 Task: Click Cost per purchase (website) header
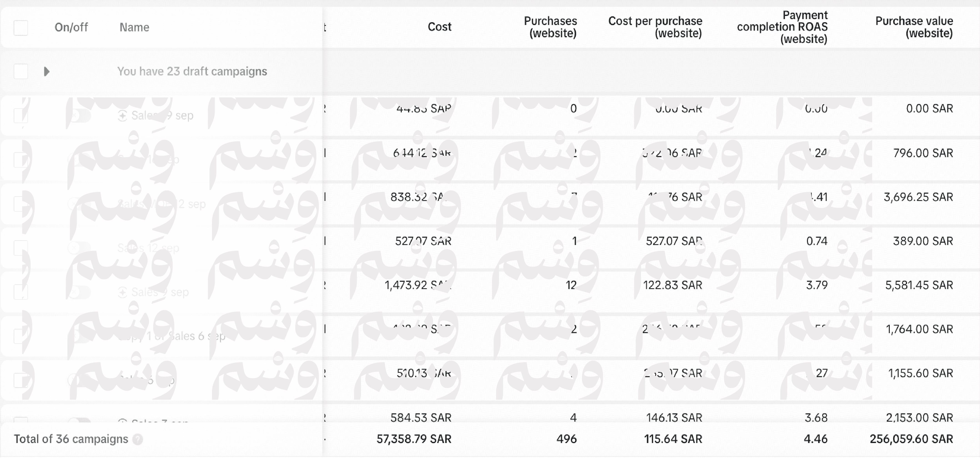pyautogui.click(x=655, y=27)
